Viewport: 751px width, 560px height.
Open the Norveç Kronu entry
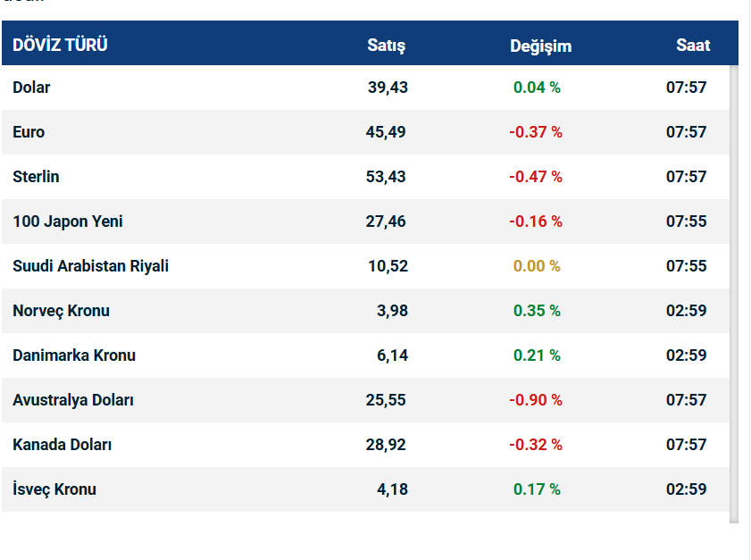pos(61,311)
